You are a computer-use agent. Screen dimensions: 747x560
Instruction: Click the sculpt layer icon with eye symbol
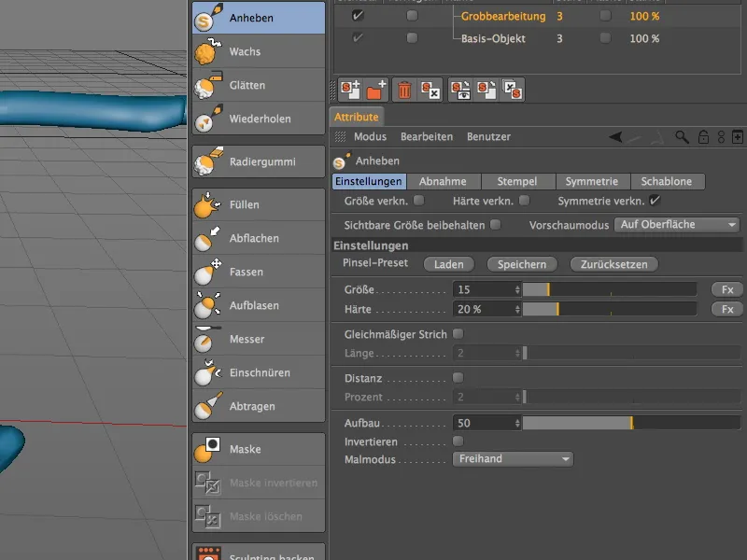(460, 90)
